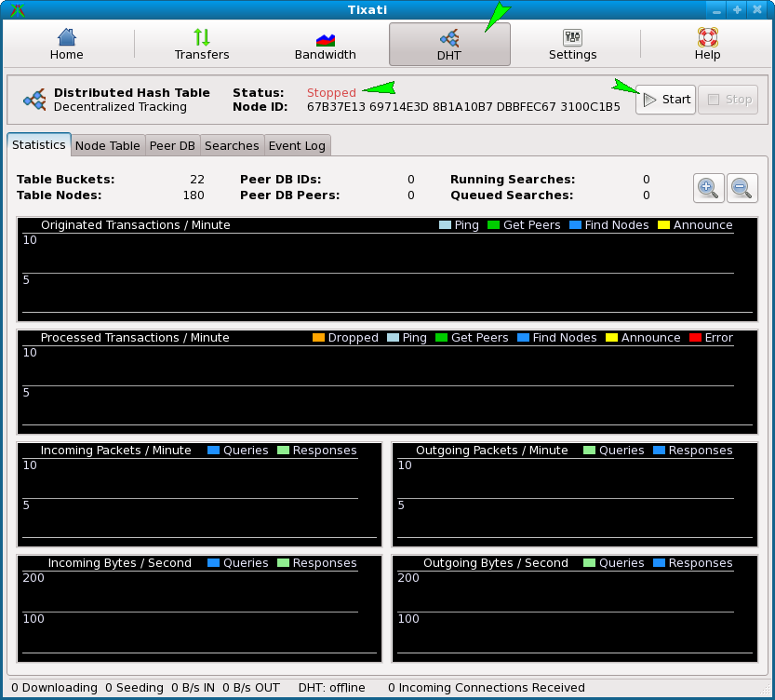The height and width of the screenshot is (700, 775).
Task: Click the Node ID value 67B37E13 69714E3D
Action: point(367,107)
